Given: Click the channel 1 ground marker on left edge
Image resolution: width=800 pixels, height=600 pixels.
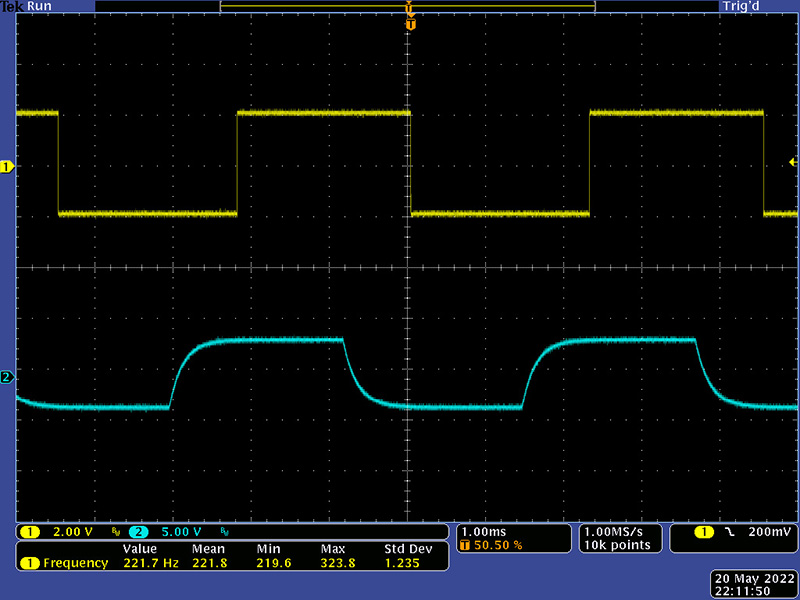Looking at the screenshot, I should (x=7, y=167).
